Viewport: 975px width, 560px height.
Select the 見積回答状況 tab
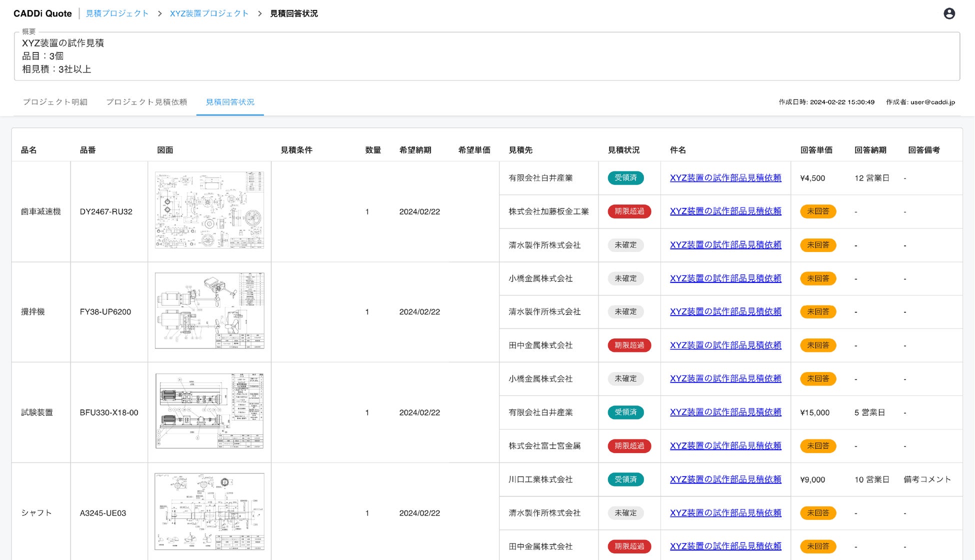click(x=230, y=102)
